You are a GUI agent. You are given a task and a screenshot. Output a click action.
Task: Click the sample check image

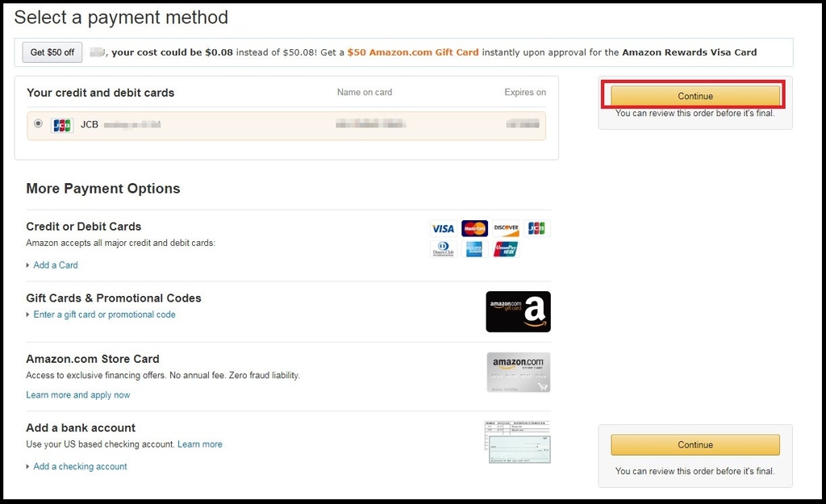click(518, 441)
